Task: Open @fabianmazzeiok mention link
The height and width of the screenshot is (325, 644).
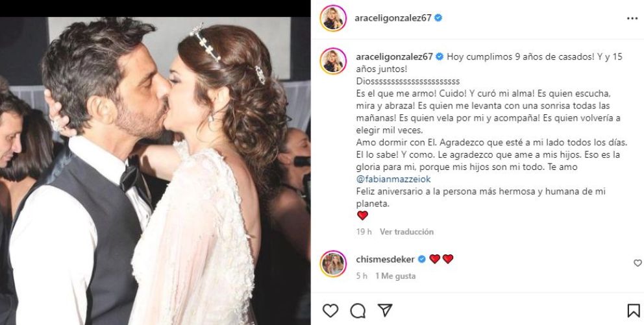Action: point(393,179)
